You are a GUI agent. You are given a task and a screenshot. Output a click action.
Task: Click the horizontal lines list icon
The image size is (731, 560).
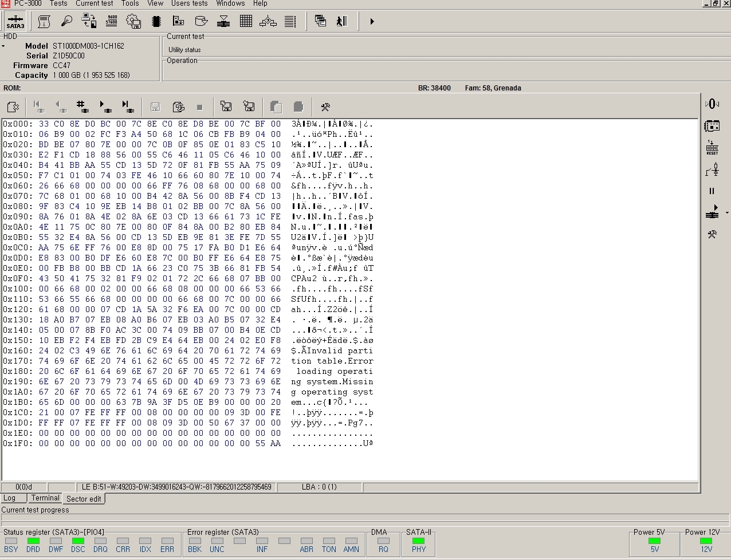coord(290,22)
